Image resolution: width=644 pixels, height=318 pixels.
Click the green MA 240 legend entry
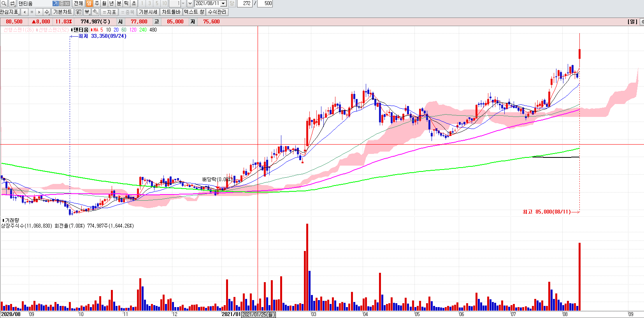coord(143,30)
